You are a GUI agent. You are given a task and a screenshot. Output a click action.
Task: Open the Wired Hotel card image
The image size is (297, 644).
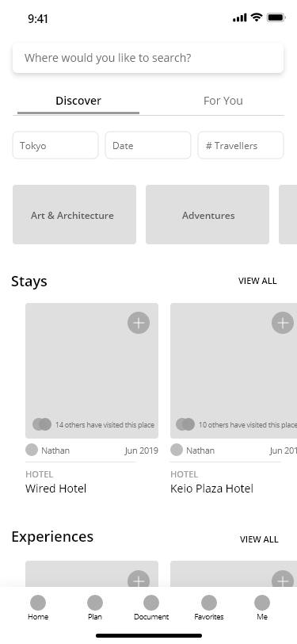tap(92, 371)
